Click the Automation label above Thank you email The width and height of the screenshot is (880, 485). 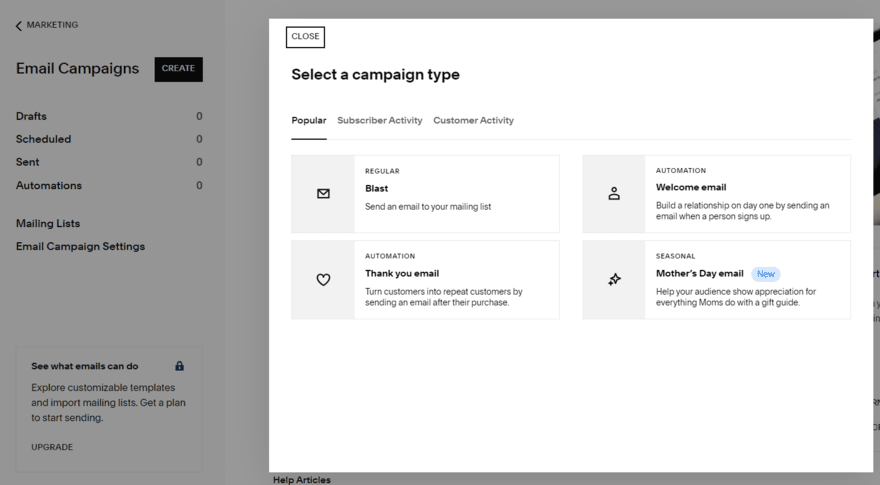(390, 256)
